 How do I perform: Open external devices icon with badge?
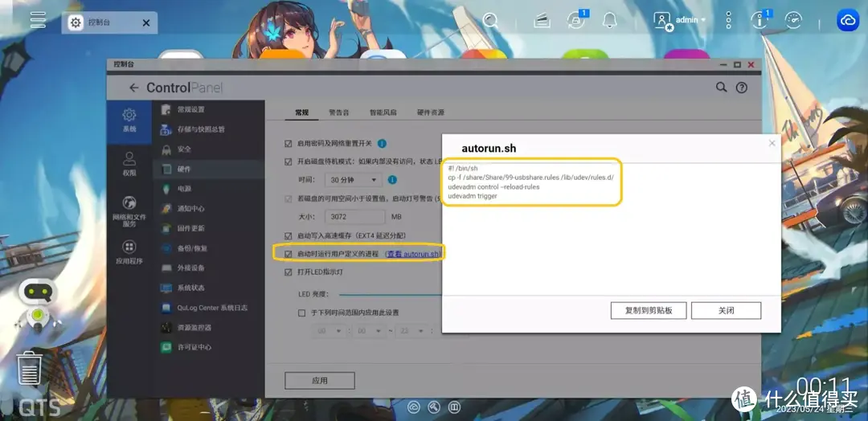coord(575,20)
